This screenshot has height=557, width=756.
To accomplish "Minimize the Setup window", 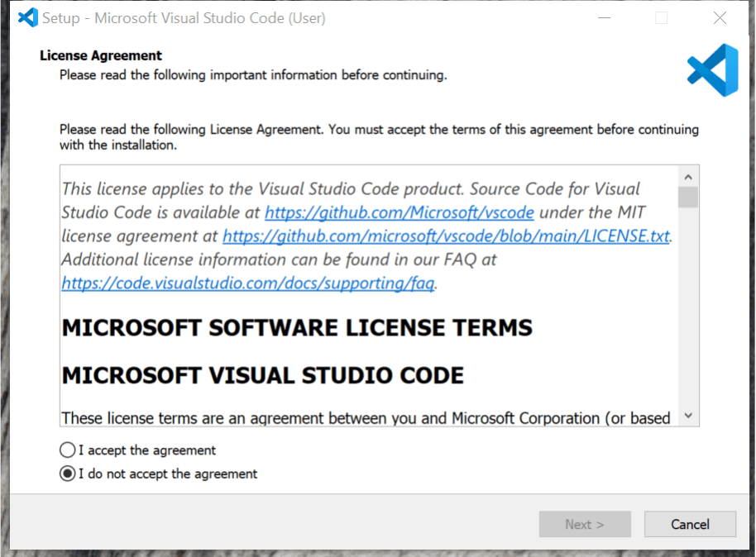I will [x=605, y=17].
